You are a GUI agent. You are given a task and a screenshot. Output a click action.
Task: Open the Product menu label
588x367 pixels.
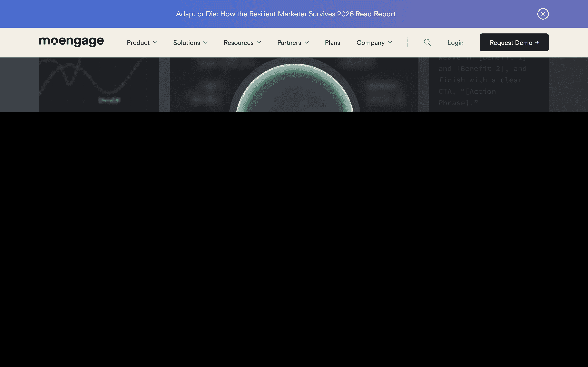pos(138,43)
